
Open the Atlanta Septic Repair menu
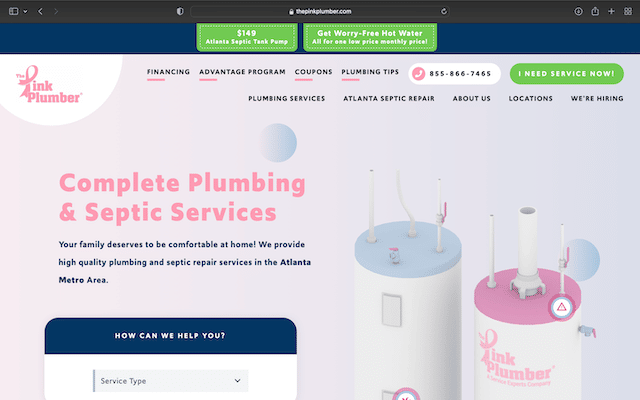[x=389, y=98]
